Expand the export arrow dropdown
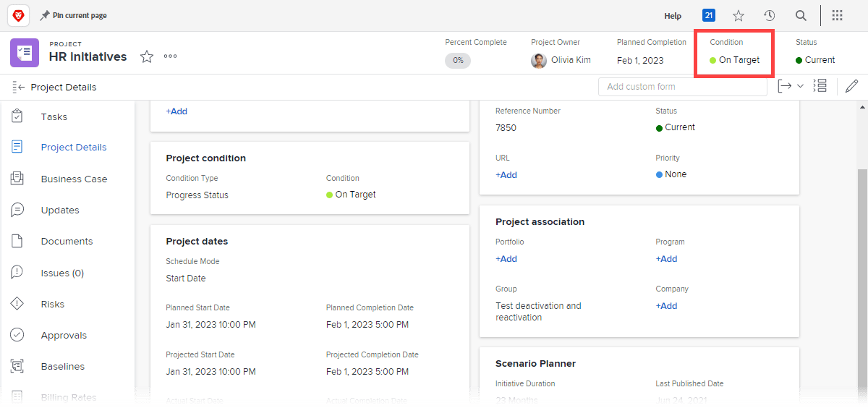The image size is (868, 408). click(x=791, y=87)
